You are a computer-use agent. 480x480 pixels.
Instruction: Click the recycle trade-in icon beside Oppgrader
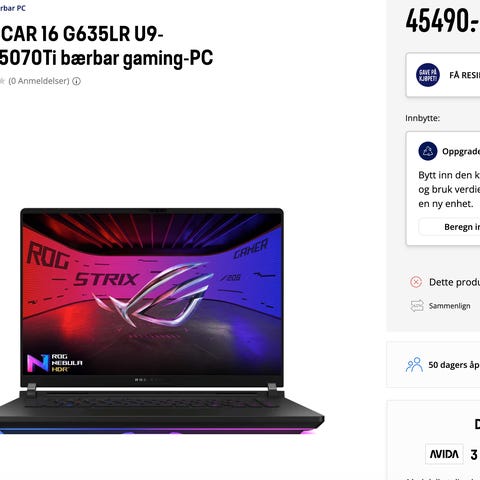428,151
